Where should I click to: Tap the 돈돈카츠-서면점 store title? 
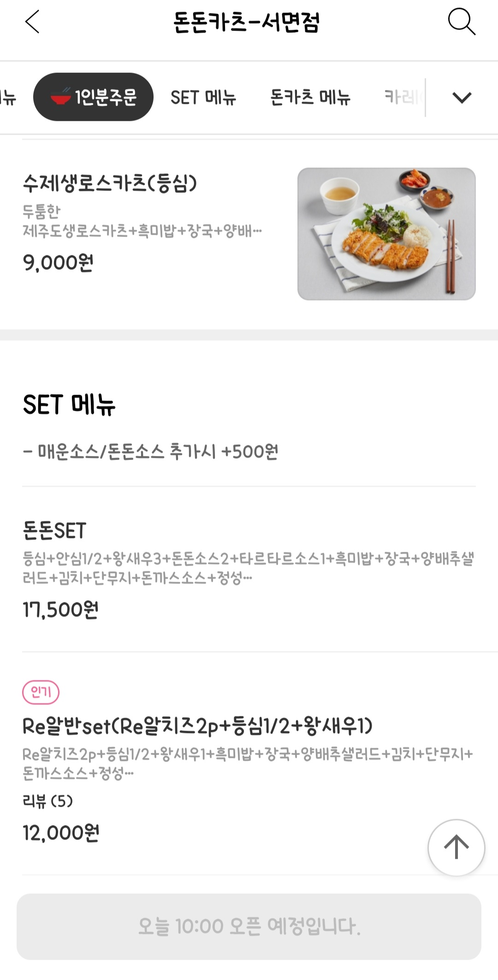[x=246, y=22]
